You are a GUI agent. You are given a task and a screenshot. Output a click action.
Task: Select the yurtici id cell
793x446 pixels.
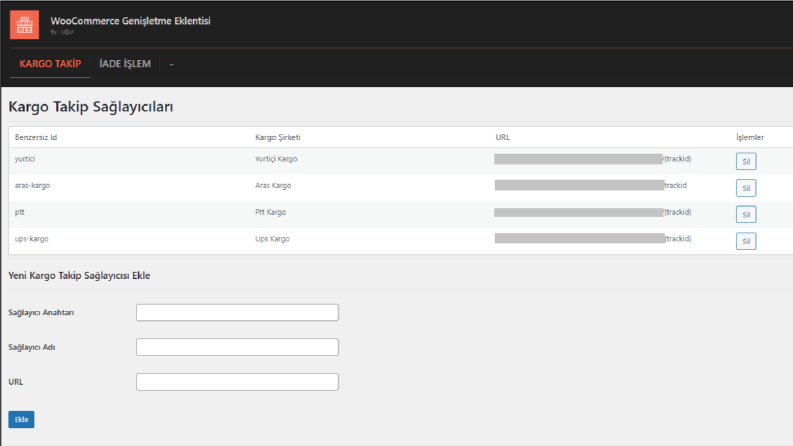25,159
